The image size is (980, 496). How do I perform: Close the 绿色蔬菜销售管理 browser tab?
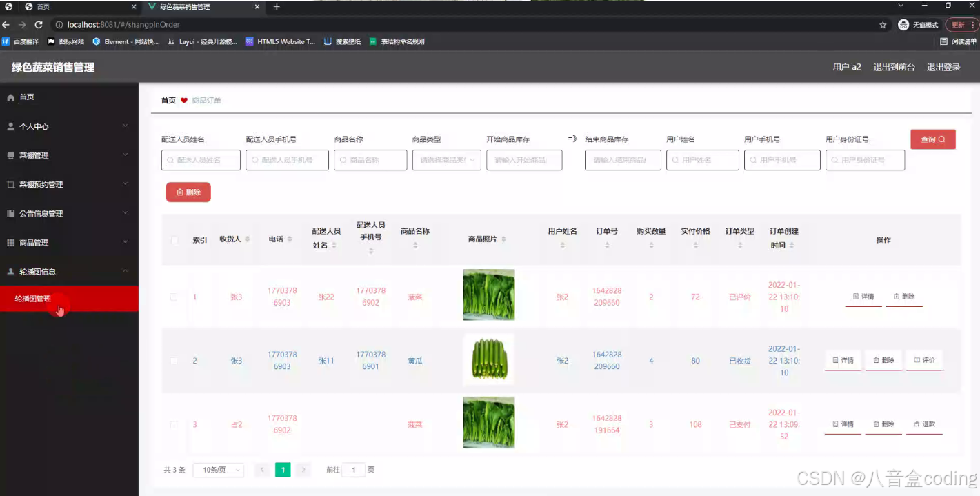256,7
